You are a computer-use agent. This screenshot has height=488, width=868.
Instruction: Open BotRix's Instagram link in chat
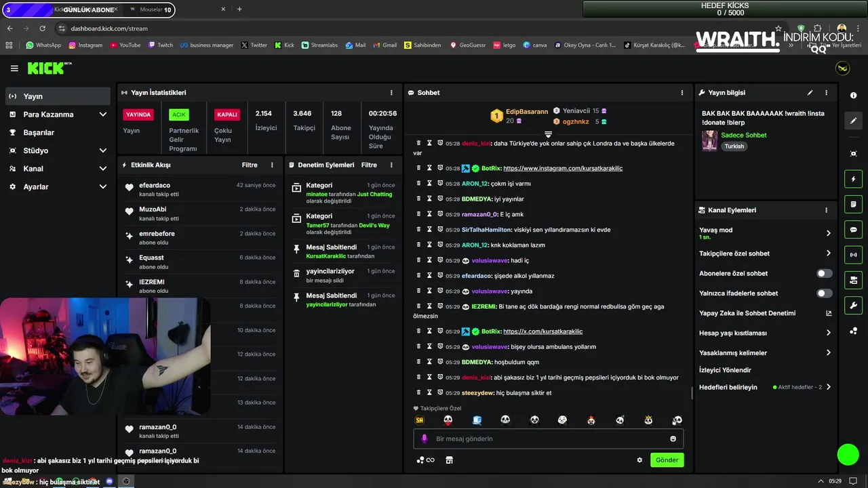(563, 168)
